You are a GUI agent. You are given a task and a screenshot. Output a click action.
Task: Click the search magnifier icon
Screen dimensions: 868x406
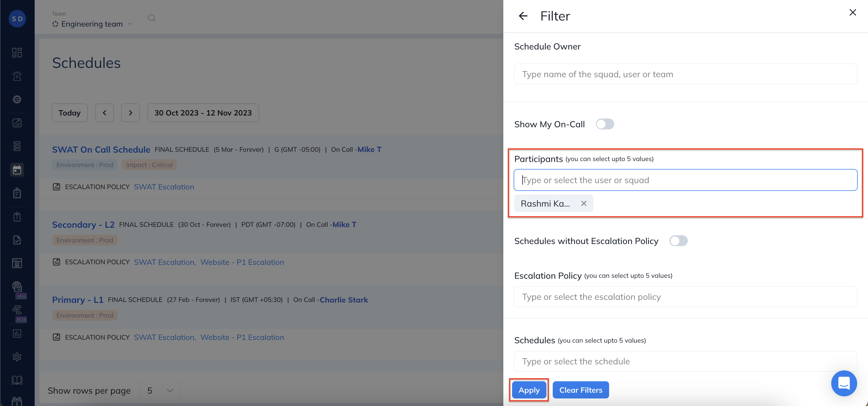coord(152,18)
